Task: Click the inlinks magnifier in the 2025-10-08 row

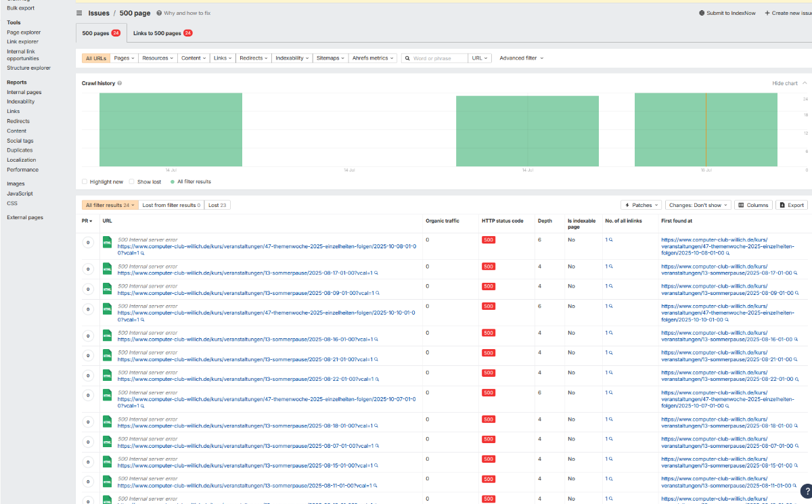Action: pos(610,239)
